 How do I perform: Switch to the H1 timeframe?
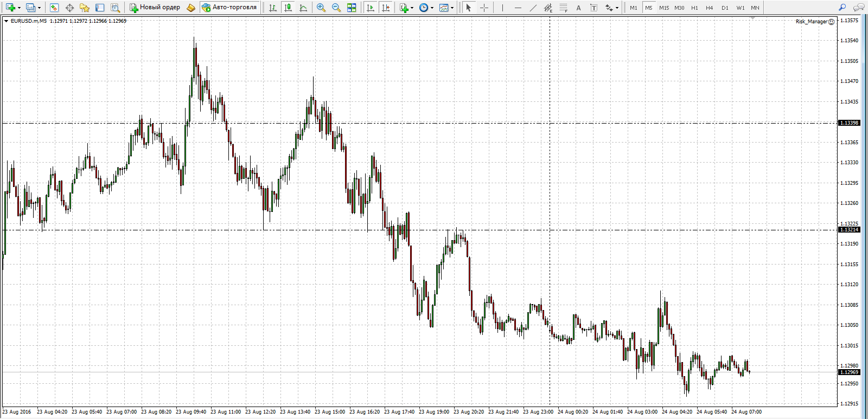pos(694,8)
